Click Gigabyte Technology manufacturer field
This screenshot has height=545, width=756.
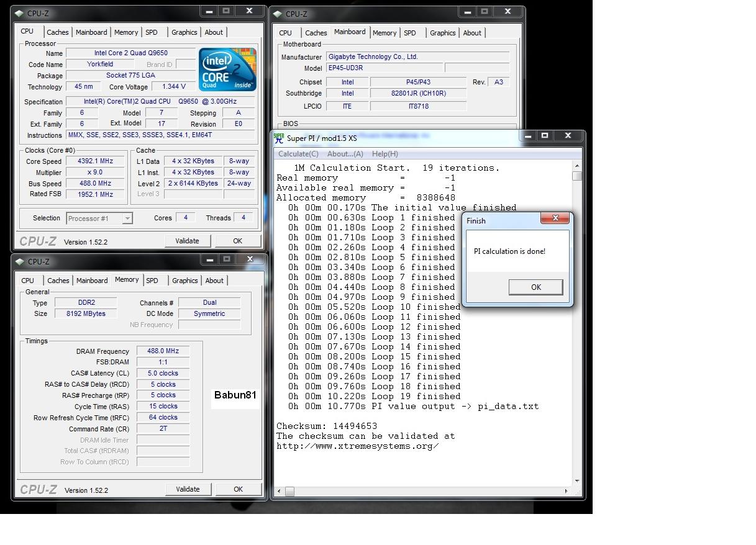point(418,56)
